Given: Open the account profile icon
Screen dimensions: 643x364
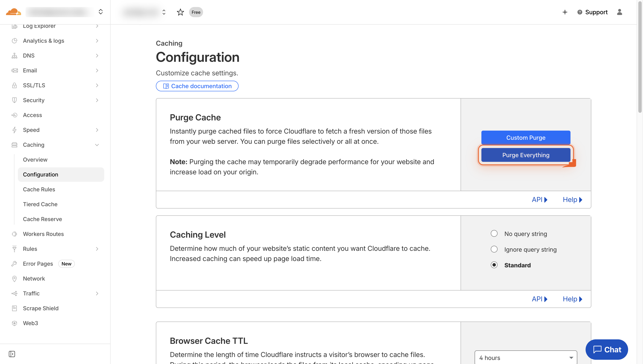Looking at the screenshot, I should click(x=619, y=12).
